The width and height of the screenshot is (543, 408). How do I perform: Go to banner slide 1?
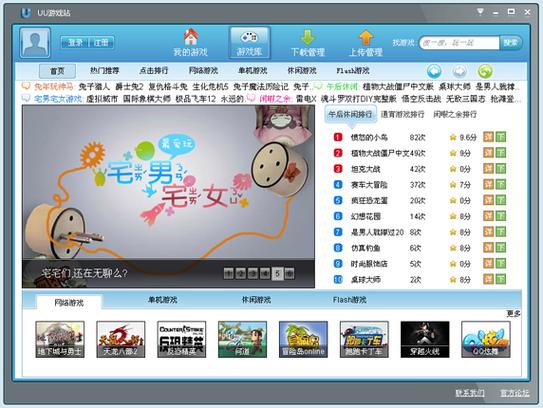pos(229,274)
